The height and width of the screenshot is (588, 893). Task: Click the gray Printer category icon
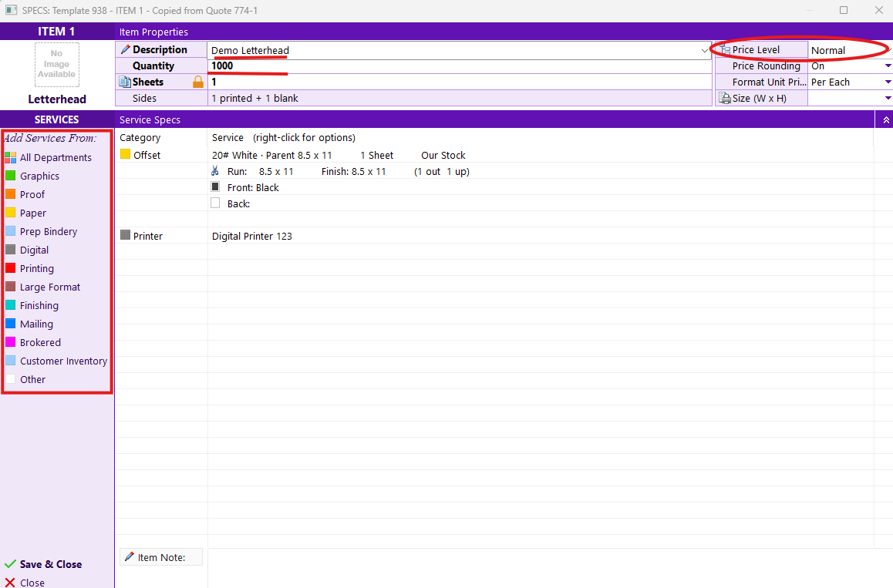click(x=125, y=235)
